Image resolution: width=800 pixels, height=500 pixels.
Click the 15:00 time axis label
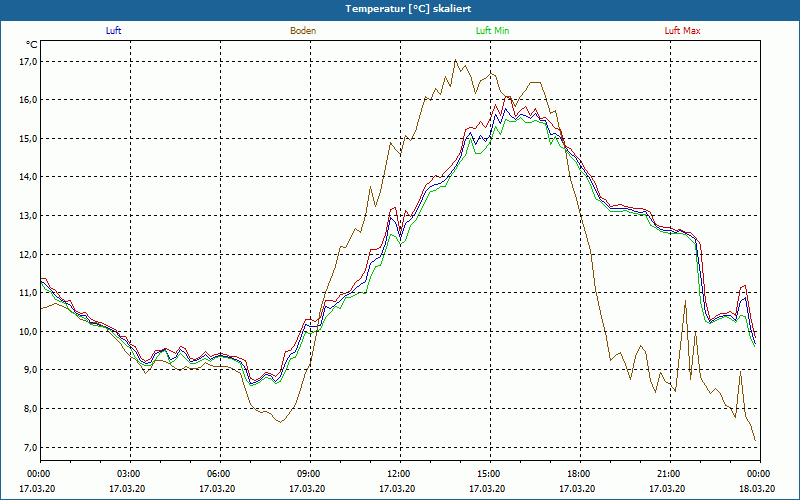click(x=490, y=474)
